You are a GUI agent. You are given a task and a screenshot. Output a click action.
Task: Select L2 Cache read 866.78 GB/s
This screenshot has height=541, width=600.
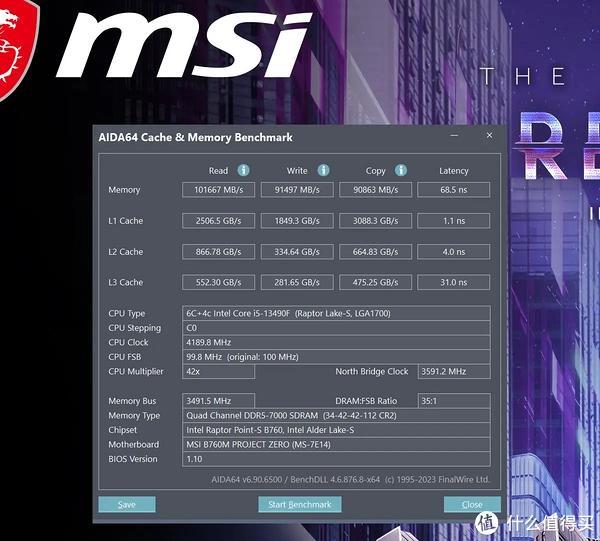pyautogui.click(x=218, y=252)
